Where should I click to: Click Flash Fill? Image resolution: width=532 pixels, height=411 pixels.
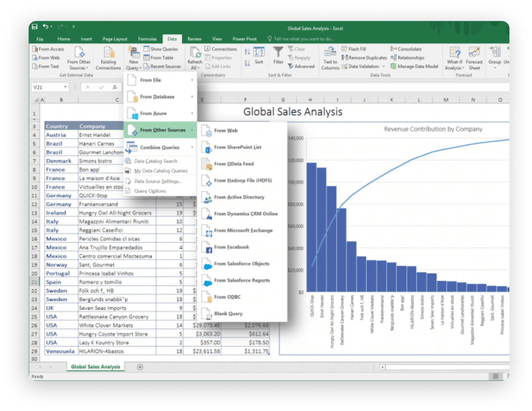353,49
